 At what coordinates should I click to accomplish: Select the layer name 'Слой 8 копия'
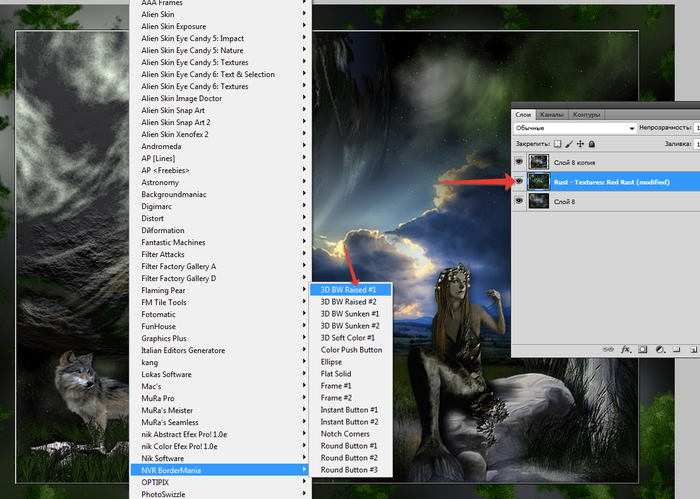coord(575,162)
